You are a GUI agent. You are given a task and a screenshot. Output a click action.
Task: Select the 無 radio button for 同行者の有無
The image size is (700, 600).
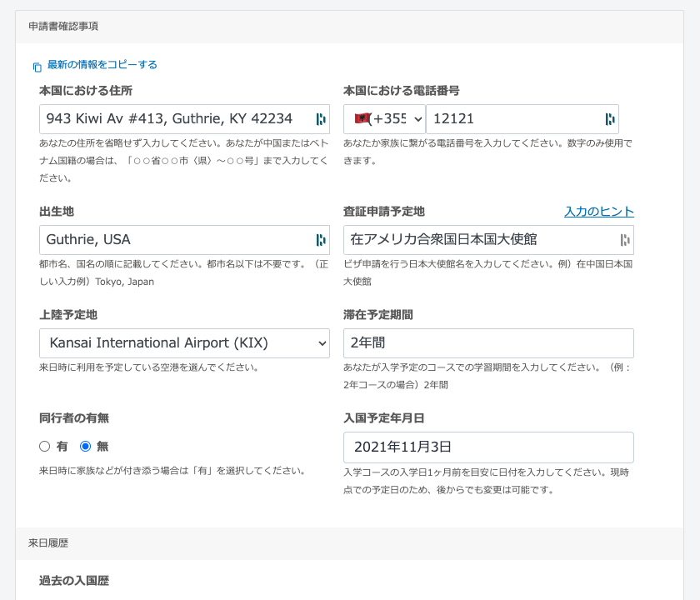[x=85, y=447]
